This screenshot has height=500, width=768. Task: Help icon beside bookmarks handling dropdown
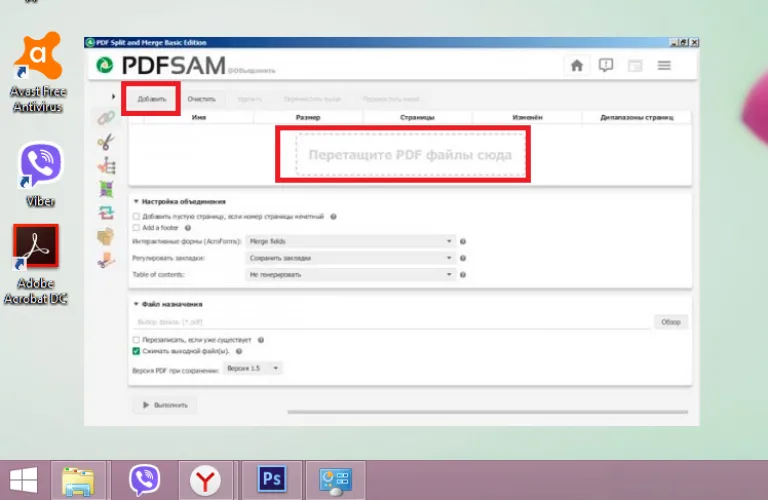click(x=463, y=258)
